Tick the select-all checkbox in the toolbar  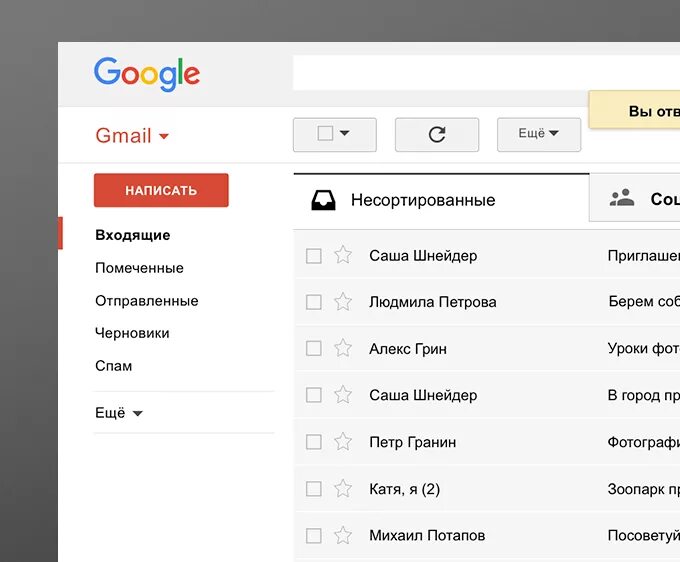(325, 133)
